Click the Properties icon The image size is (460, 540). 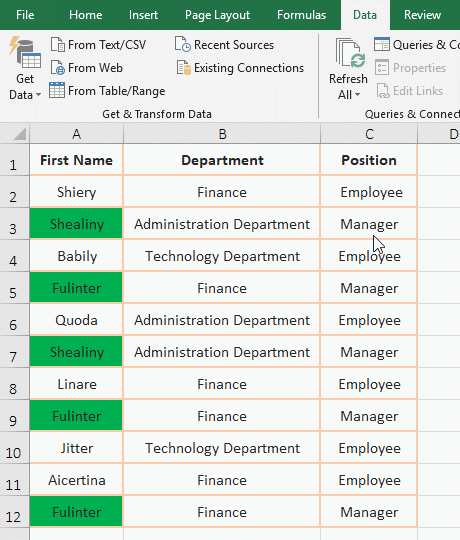(382, 68)
